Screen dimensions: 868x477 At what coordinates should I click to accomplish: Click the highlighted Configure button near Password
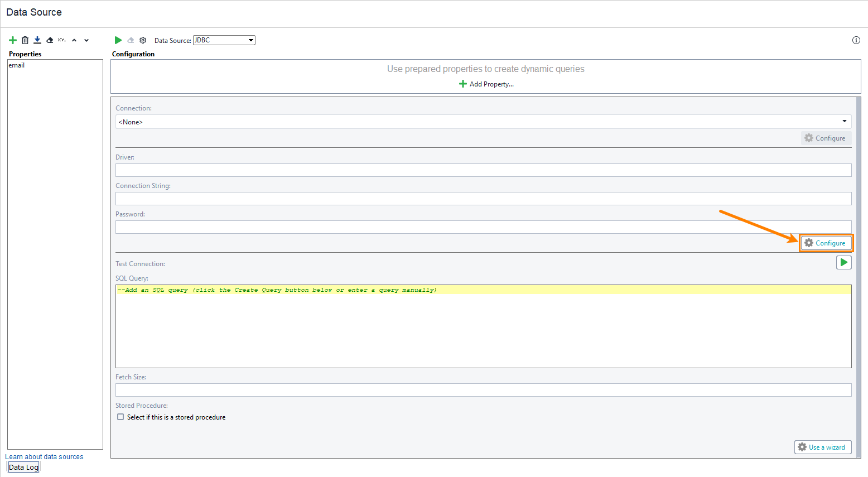pyautogui.click(x=826, y=243)
